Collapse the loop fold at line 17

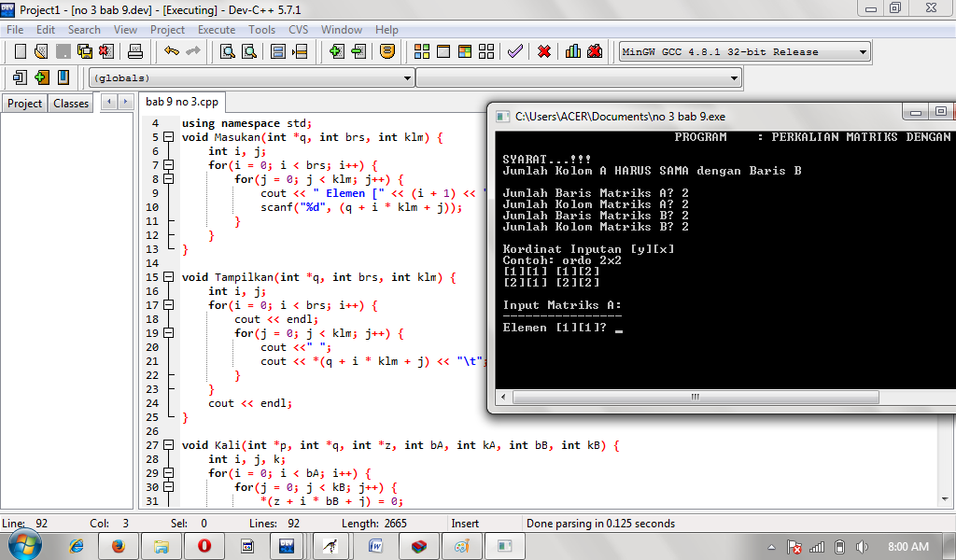169,305
